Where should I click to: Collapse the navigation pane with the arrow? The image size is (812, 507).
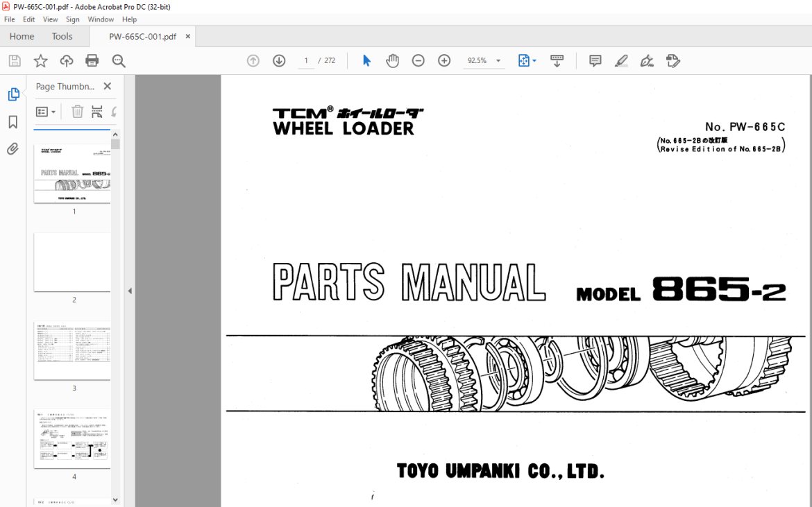coord(130,291)
